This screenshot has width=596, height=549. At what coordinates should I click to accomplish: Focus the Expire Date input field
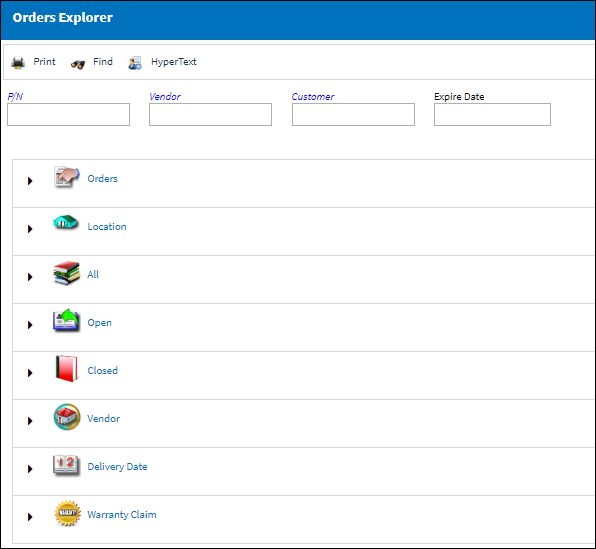tap(492, 114)
